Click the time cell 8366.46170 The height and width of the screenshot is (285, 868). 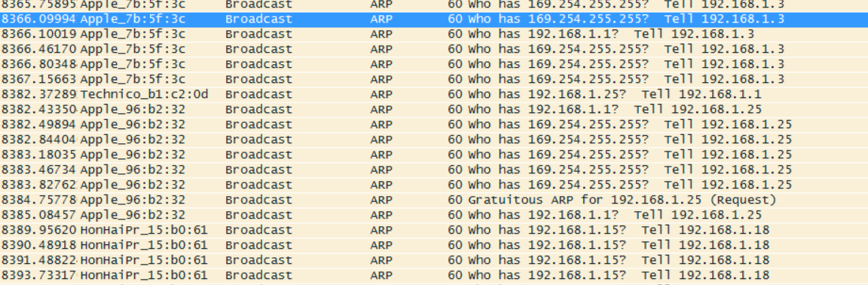tap(38, 49)
